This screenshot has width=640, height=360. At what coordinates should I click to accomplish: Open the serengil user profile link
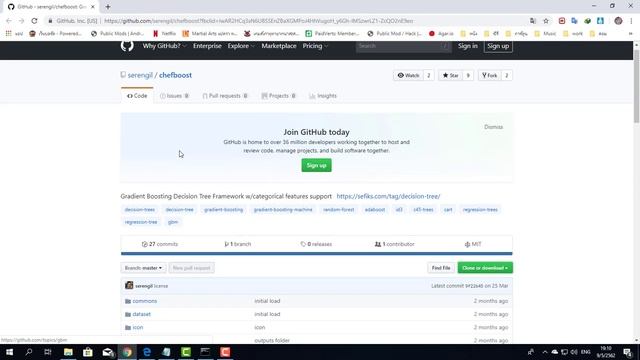coord(140,75)
